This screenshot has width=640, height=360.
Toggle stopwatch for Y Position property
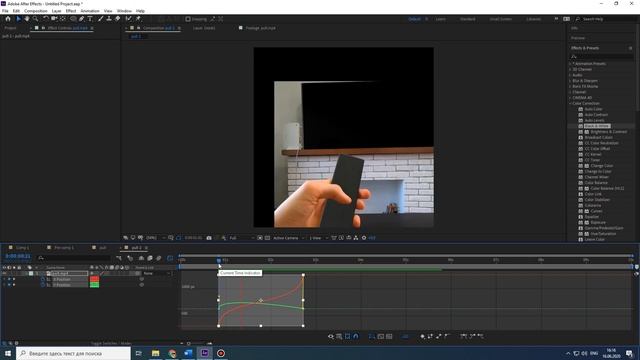(42, 285)
